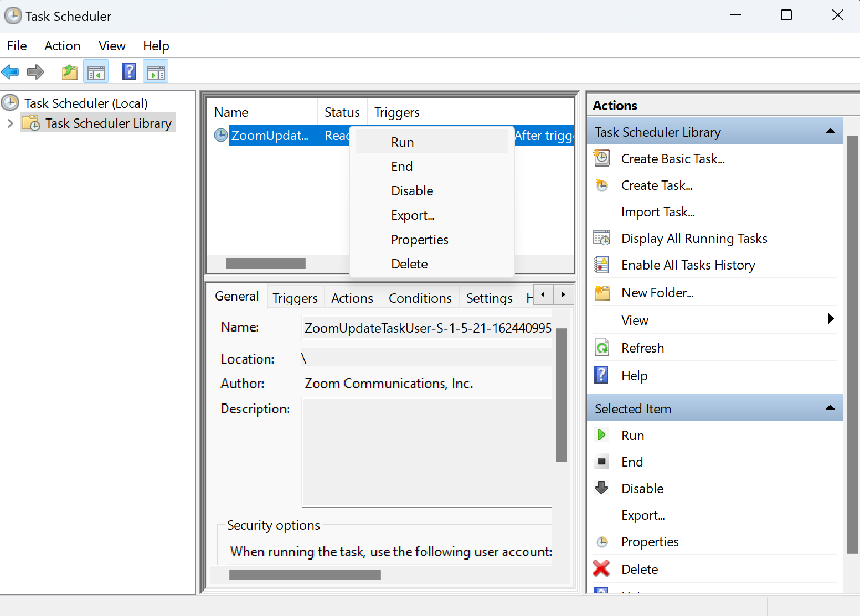
Task: Click the Help icon under Task Scheduler Library
Action: tap(601, 375)
